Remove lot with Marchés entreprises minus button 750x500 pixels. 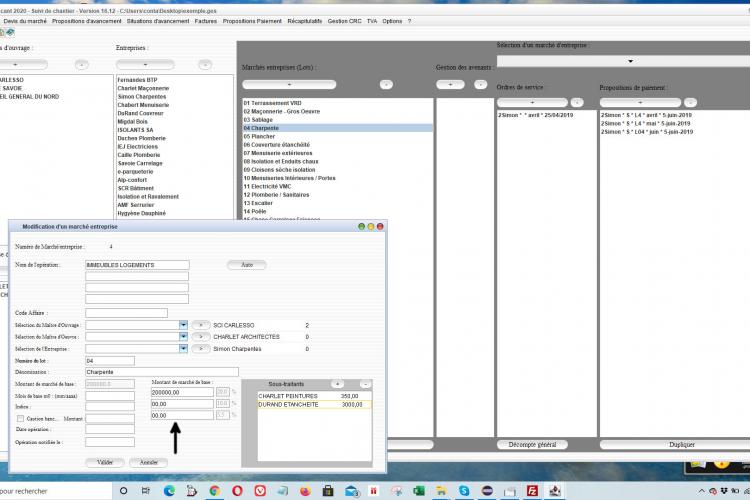click(386, 85)
